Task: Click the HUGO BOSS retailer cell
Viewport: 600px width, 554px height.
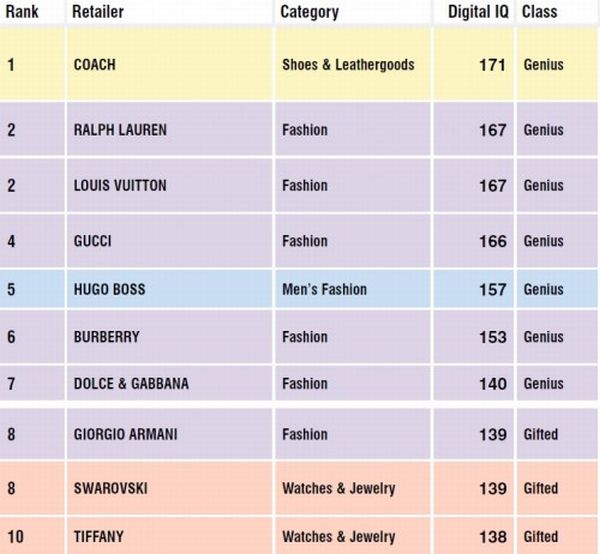Action: point(170,289)
